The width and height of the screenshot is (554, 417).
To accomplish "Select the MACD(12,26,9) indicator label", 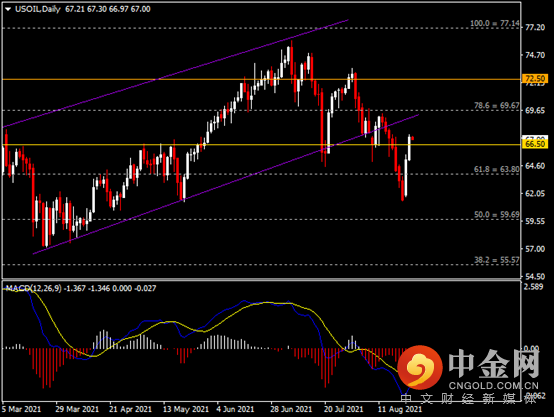I will [33, 288].
